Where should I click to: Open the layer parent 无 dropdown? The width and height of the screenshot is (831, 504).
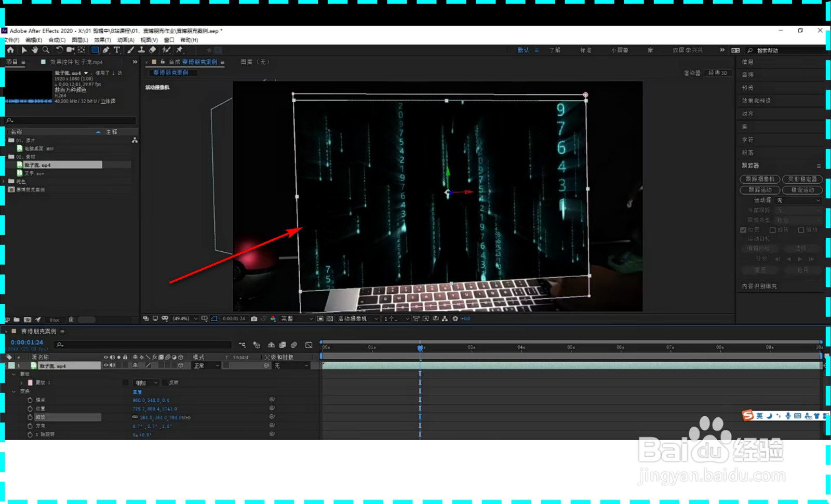291,366
